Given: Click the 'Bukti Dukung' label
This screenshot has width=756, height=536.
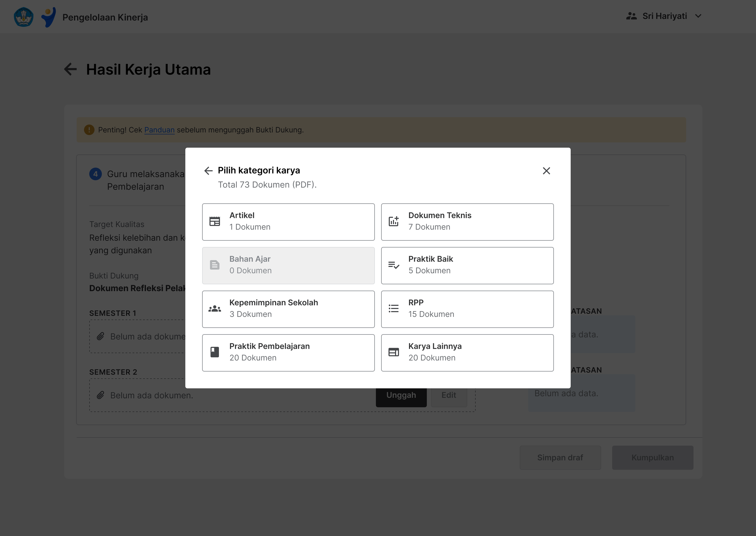Looking at the screenshot, I should click(114, 276).
